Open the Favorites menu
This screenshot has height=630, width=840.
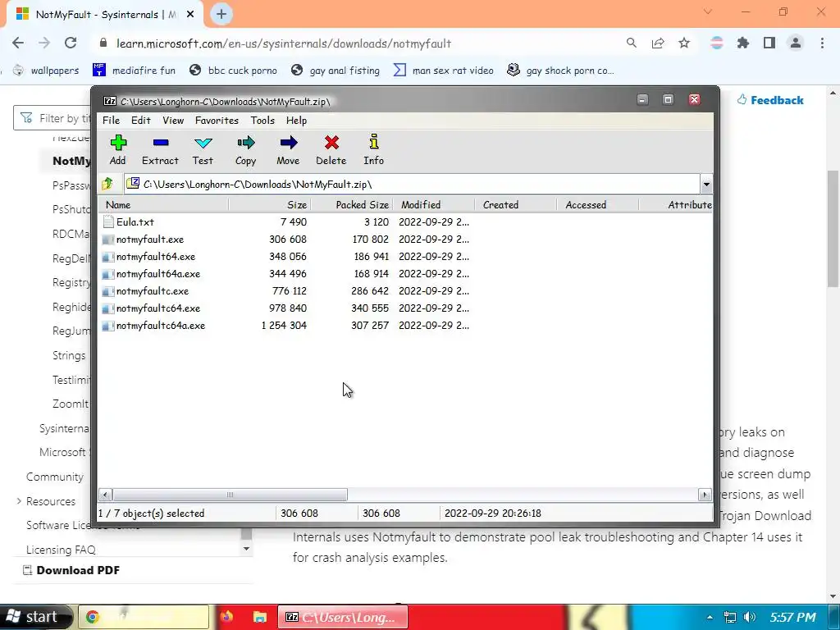(x=217, y=121)
